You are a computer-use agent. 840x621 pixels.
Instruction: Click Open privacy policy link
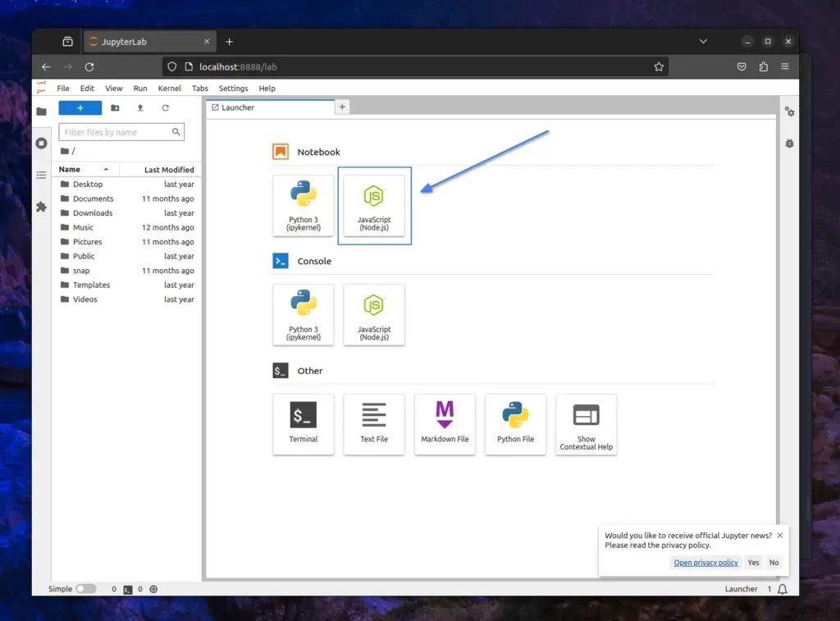click(705, 563)
